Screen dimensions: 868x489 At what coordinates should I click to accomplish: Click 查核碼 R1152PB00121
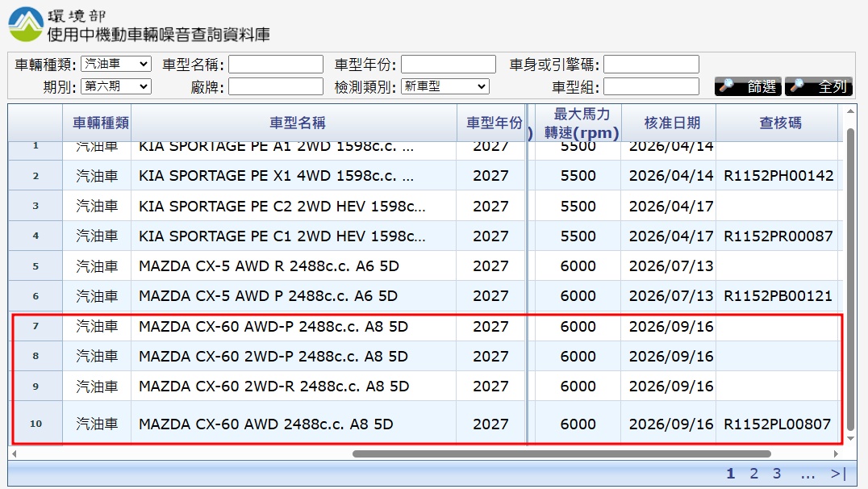[x=778, y=295]
